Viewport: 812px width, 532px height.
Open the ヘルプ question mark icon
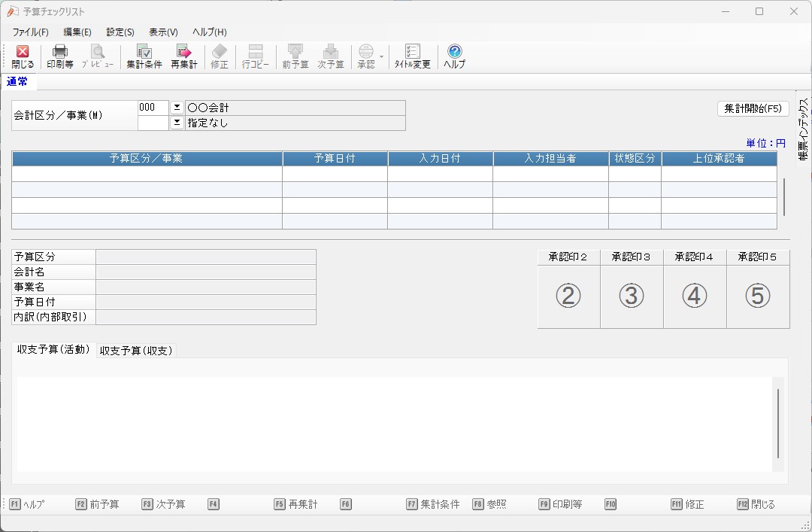pyautogui.click(x=454, y=56)
